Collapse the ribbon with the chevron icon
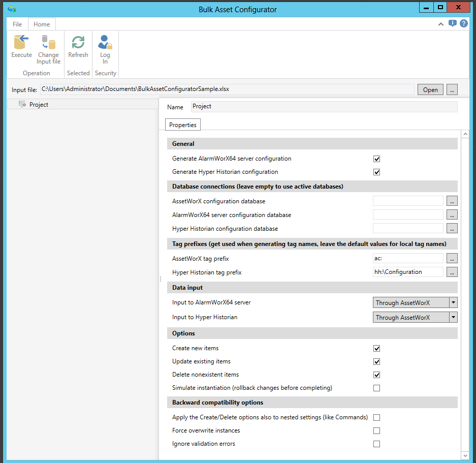 441,24
